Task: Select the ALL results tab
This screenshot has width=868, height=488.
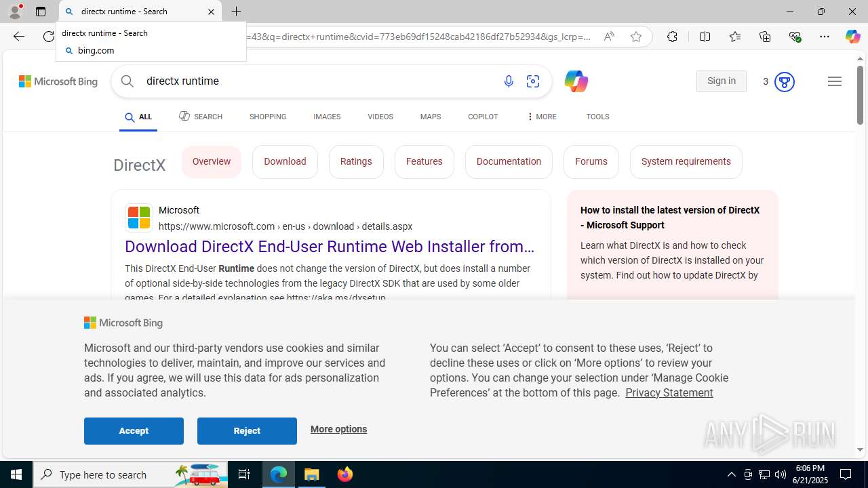Action: 138,117
